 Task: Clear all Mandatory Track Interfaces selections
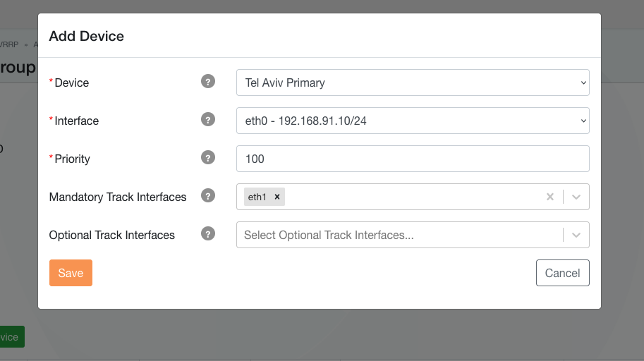(x=550, y=197)
